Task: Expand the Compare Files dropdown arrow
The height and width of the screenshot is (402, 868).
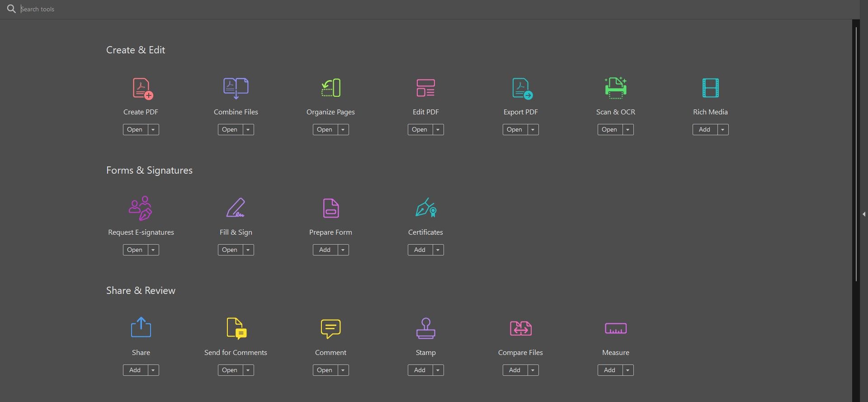Action: click(533, 370)
